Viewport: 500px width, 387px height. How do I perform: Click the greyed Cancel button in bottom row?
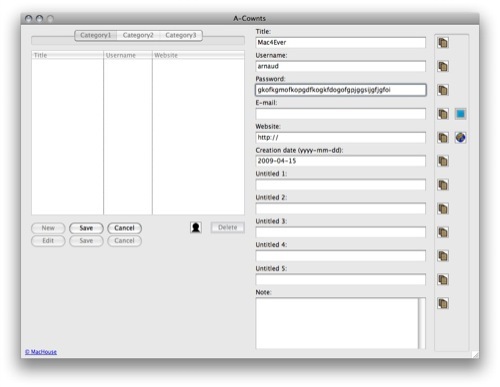coord(124,241)
